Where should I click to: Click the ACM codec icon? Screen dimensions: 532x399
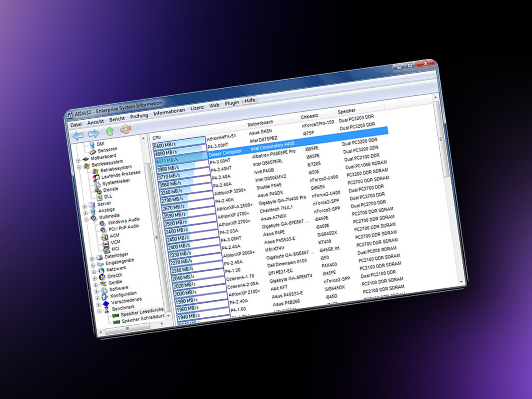[x=104, y=237]
